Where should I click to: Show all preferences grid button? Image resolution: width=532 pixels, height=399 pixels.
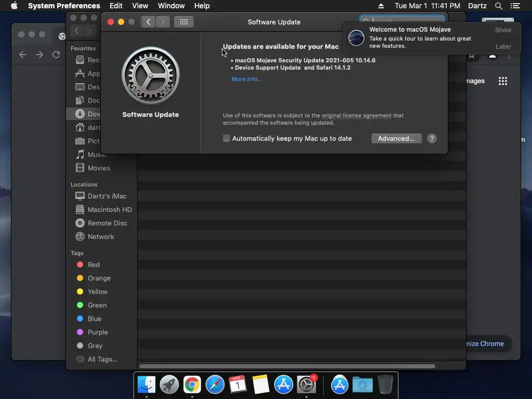pyautogui.click(x=184, y=22)
